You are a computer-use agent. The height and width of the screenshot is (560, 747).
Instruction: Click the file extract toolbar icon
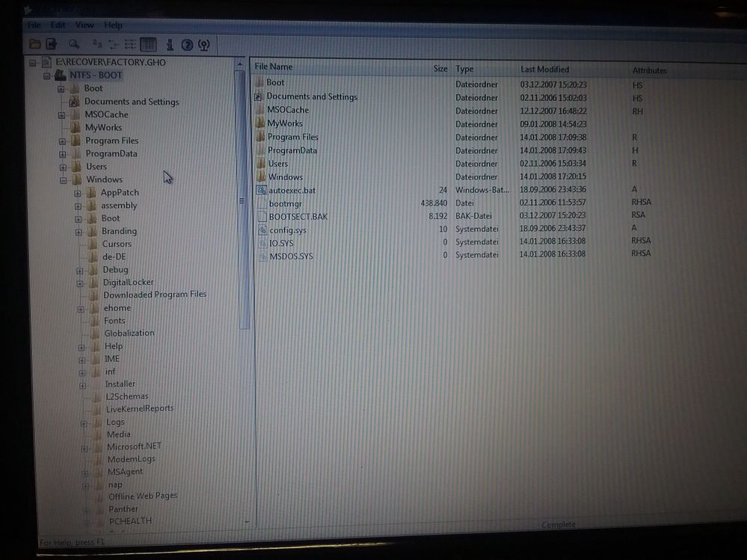point(52,44)
